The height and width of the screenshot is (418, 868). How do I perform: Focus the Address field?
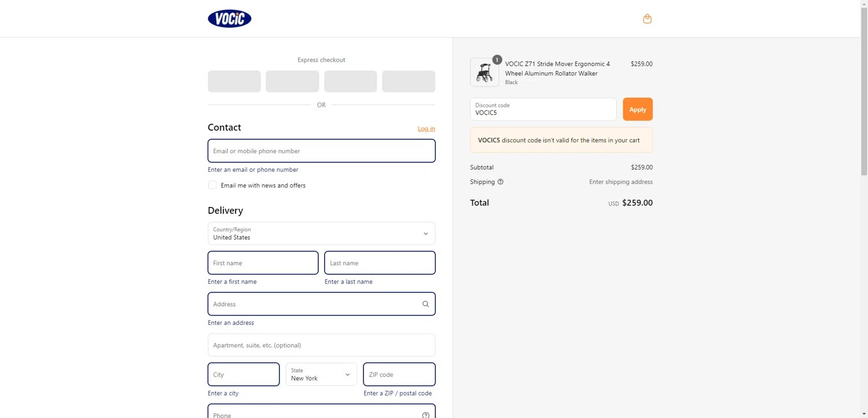click(321, 304)
